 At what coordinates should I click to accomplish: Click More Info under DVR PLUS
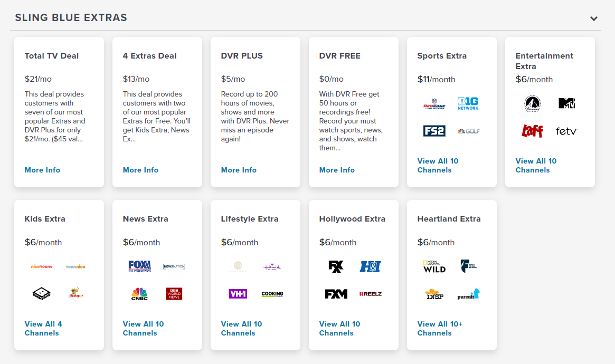coord(239,170)
